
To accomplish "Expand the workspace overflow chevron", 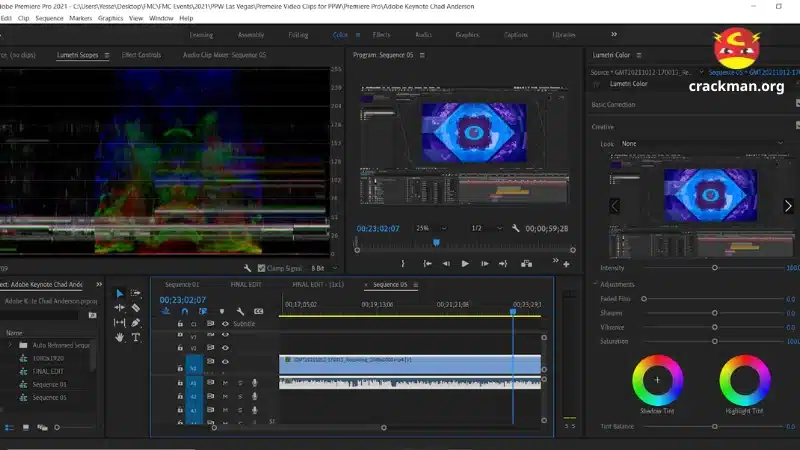I will 614,34.
